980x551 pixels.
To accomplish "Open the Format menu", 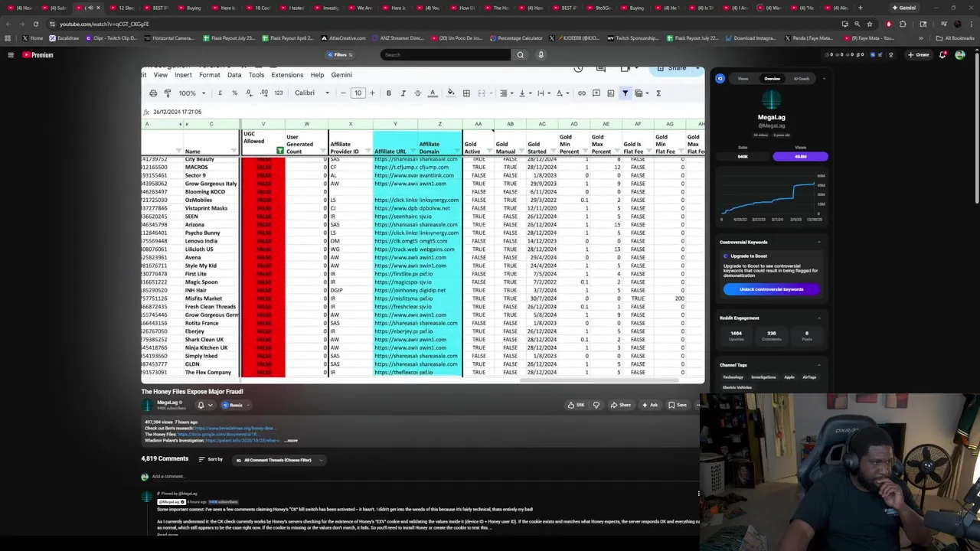I will [x=209, y=75].
